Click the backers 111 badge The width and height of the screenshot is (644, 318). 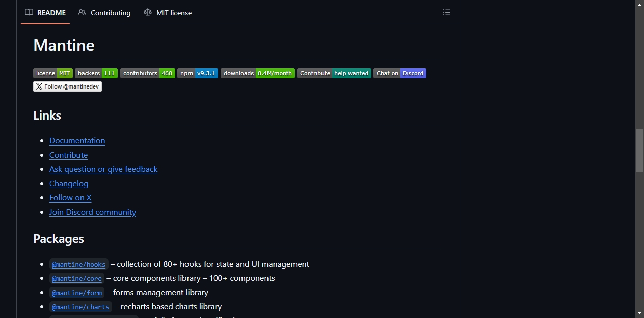point(96,73)
